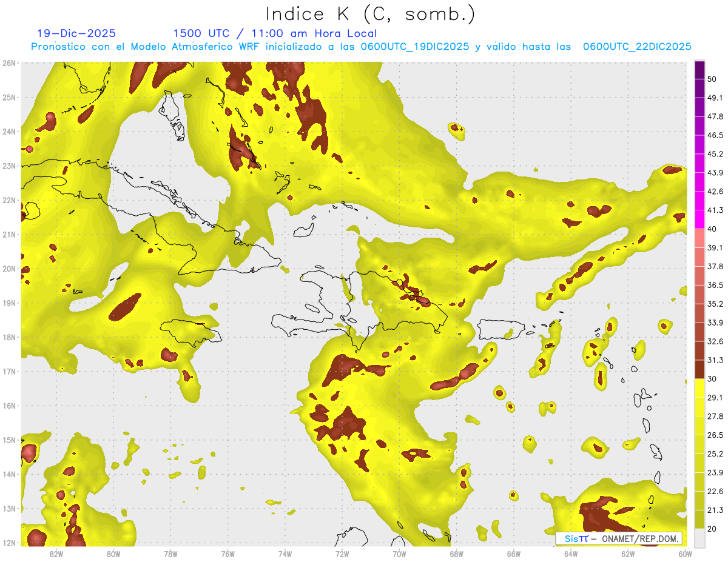The width and height of the screenshot is (728, 562).
Task: Click the initialization time "0600UTC_19DIC2025"
Action: (415, 47)
